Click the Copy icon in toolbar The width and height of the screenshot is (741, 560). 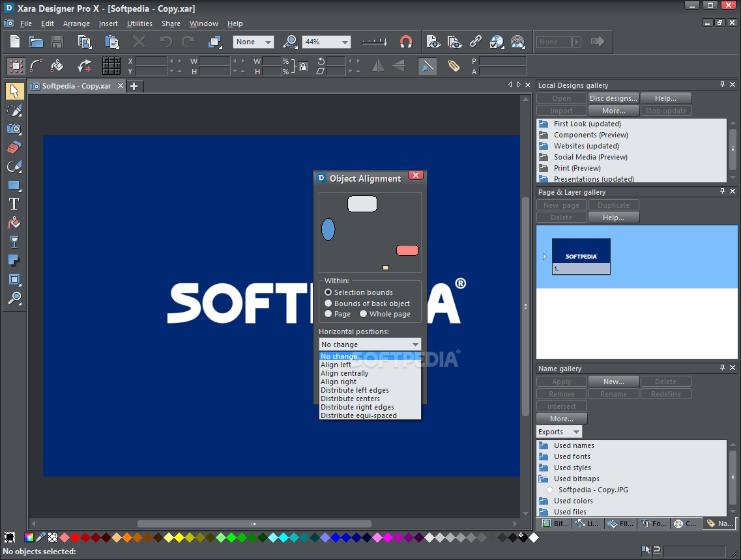click(85, 42)
